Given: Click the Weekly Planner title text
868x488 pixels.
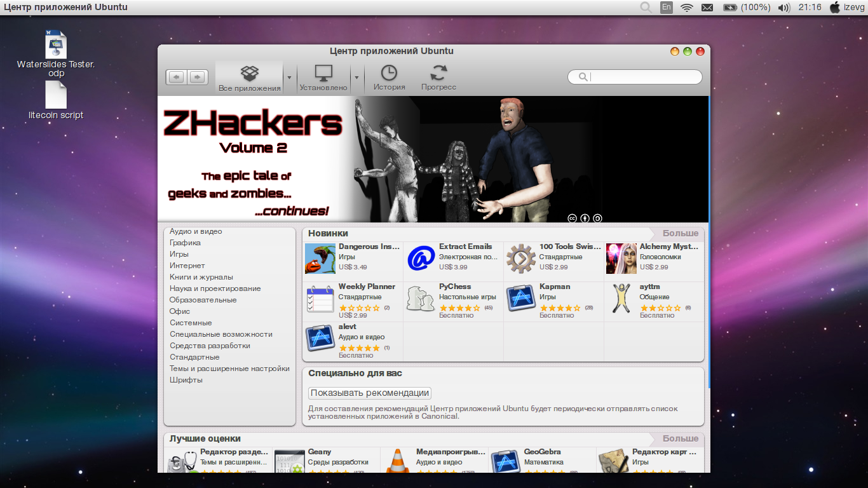Looking at the screenshot, I should [367, 287].
